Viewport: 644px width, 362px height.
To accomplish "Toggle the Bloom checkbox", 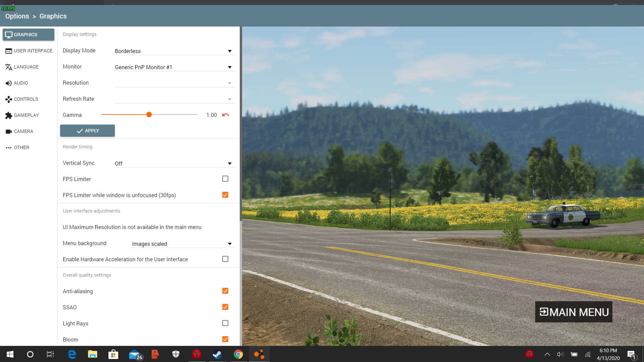I will tap(225, 339).
